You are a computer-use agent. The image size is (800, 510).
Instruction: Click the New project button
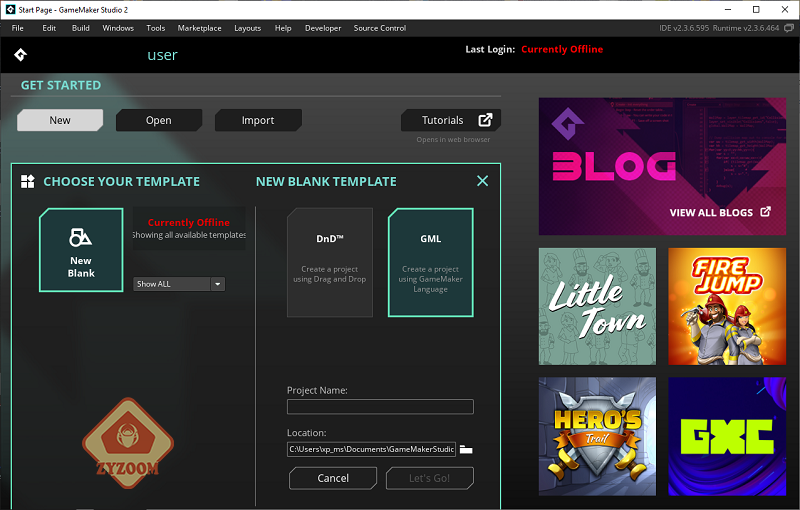(x=60, y=120)
